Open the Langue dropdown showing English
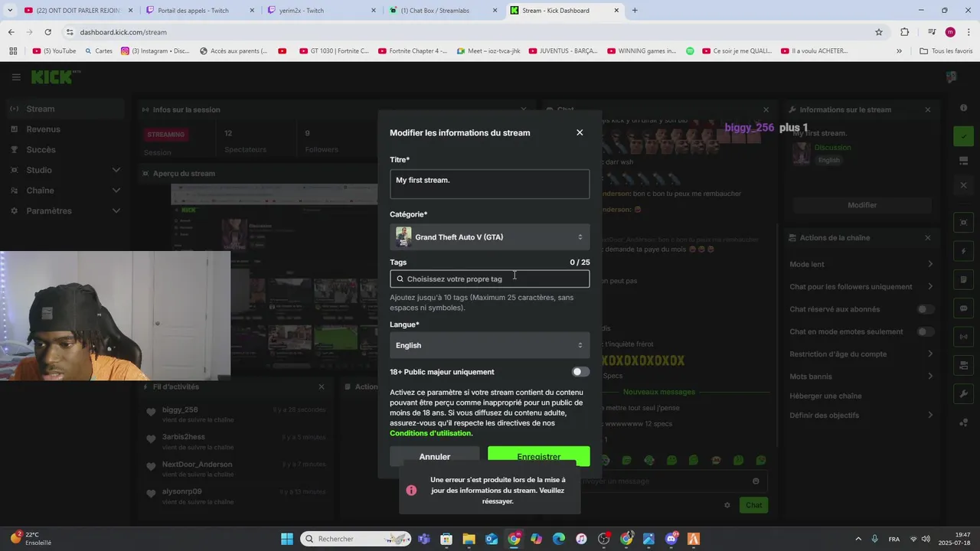The width and height of the screenshot is (980, 551). (x=490, y=345)
